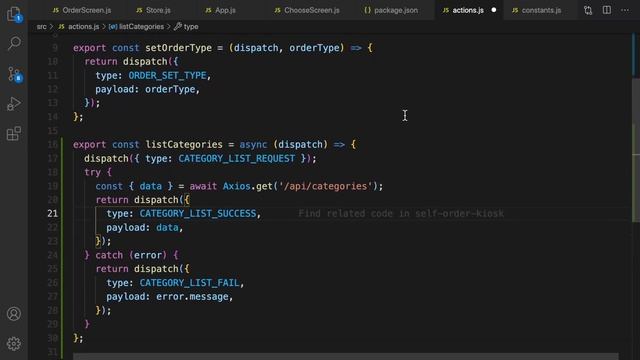
Task: Open the Manage gear icon
Action: coord(14,344)
